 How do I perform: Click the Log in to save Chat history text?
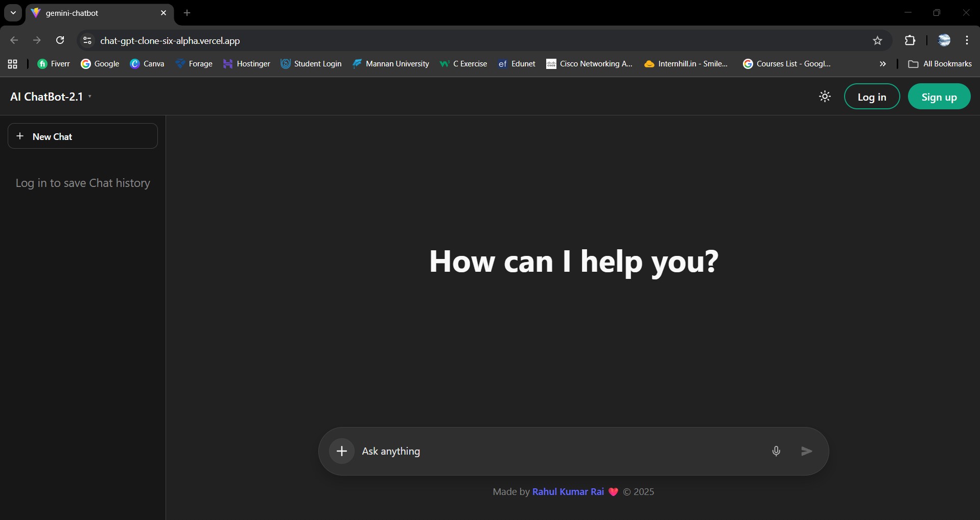[83, 183]
